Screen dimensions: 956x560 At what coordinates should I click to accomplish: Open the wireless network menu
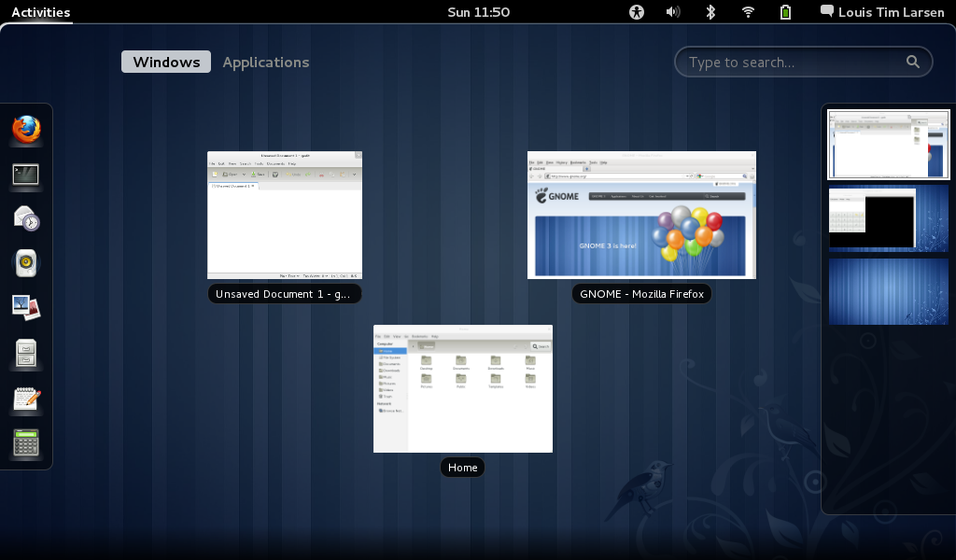[748, 12]
